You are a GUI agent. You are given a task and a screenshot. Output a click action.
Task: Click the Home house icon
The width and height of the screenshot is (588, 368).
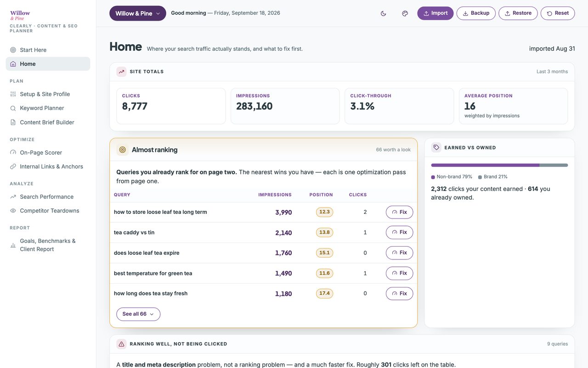coord(13,64)
